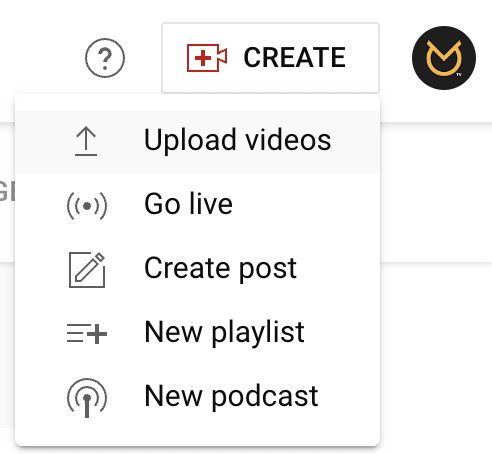Click the New podcast antenna icon
This screenshot has height=454, width=492.
click(x=87, y=398)
